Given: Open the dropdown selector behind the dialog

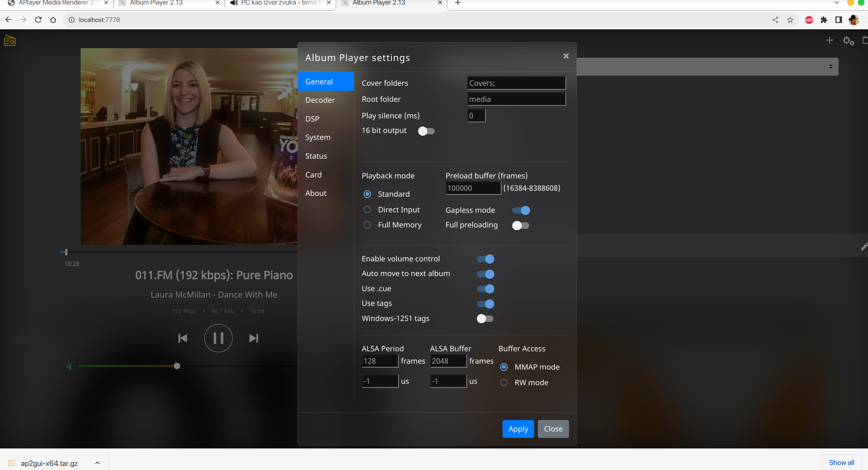Looking at the screenshot, I should click(x=708, y=66).
